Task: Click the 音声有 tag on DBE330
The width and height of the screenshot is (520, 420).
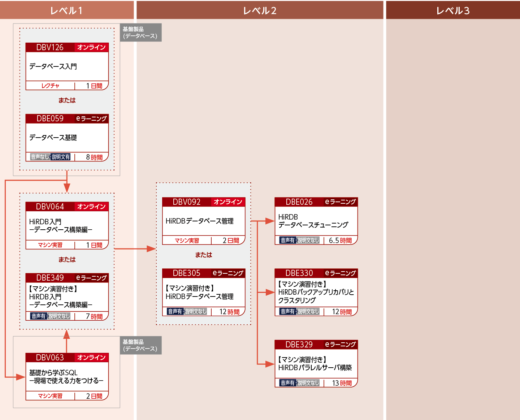Action: 288,311
